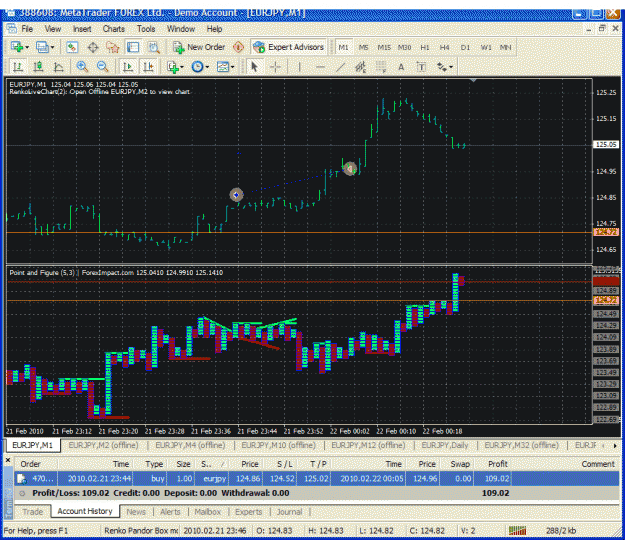Viewport: 625px width, 540px height.
Task: Switch to the EURJPY,M2 (offline) chart tab
Action: (x=103, y=445)
